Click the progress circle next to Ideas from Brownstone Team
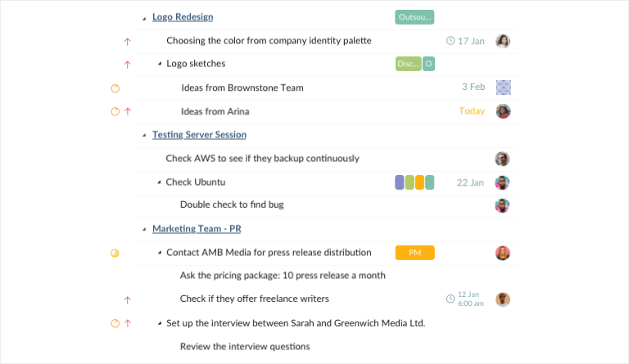 tap(115, 88)
